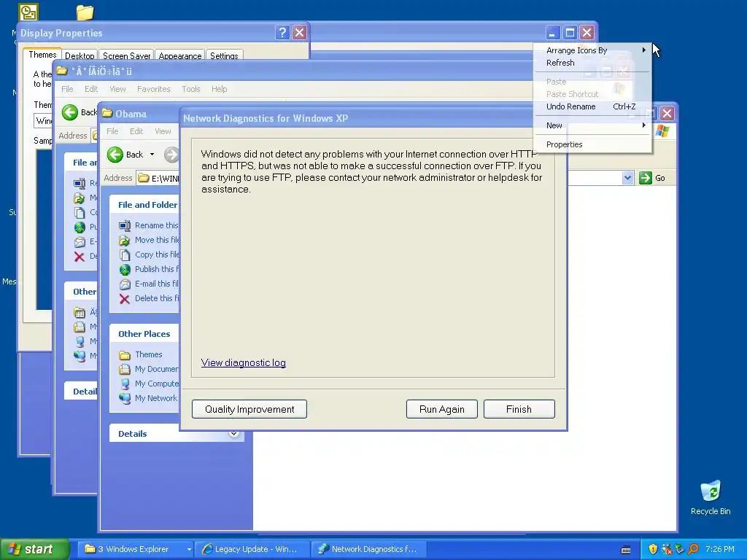The image size is (747, 560).
Task: Click the View diagnostic log link
Action: [x=244, y=363]
